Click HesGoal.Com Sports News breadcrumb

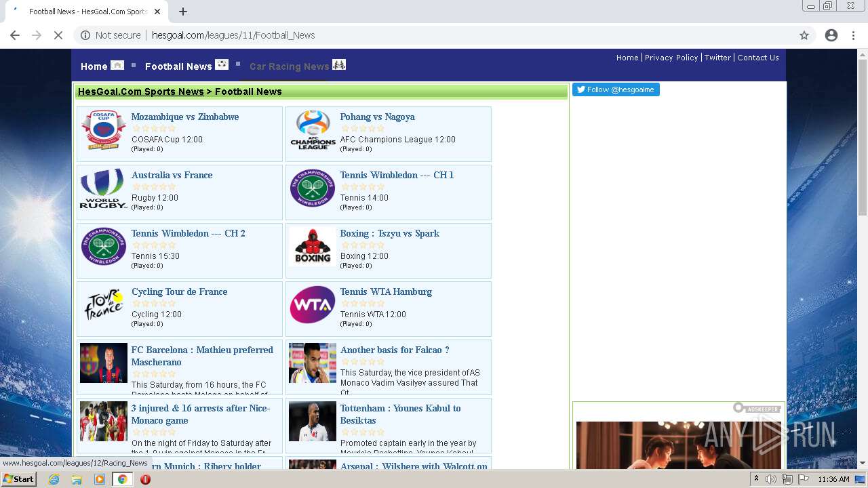pos(141,91)
